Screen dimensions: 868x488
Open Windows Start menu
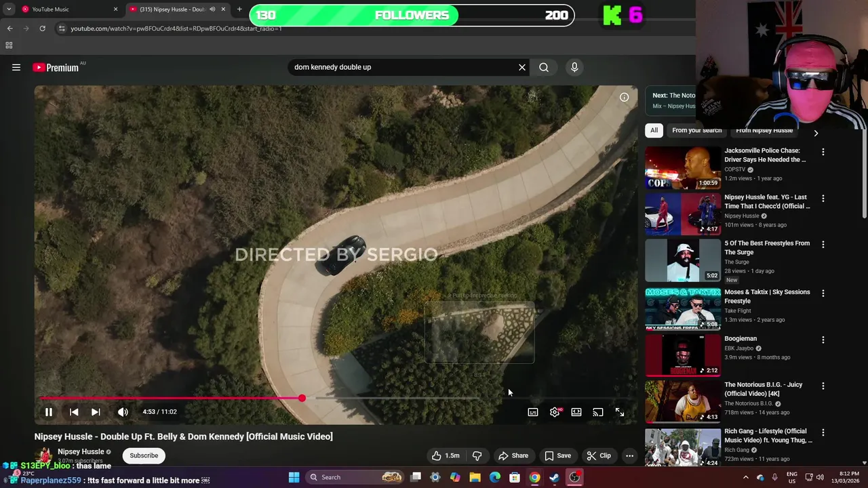point(294,477)
